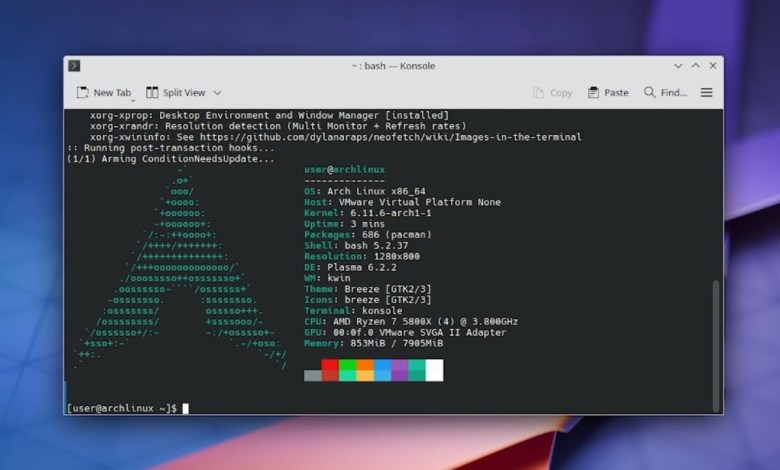The height and width of the screenshot is (470, 780).
Task: Open the hamburger menu
Action: [x=706, y=93]
